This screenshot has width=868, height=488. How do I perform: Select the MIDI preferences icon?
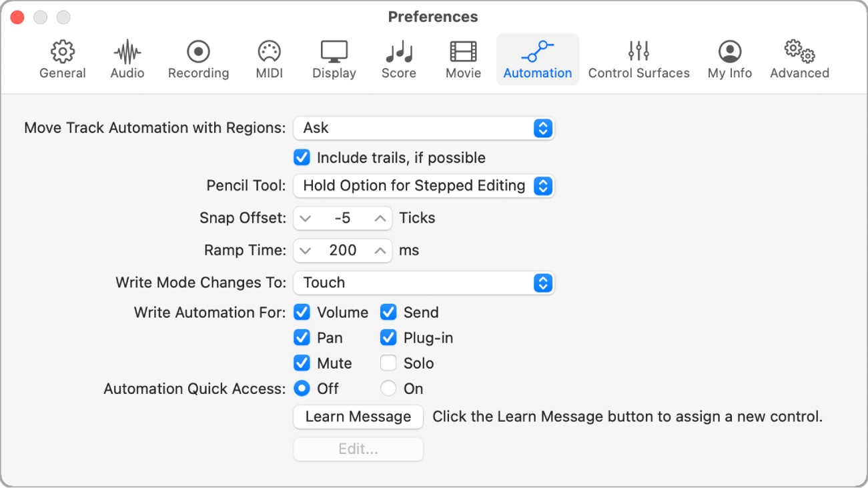click(269, 59)
